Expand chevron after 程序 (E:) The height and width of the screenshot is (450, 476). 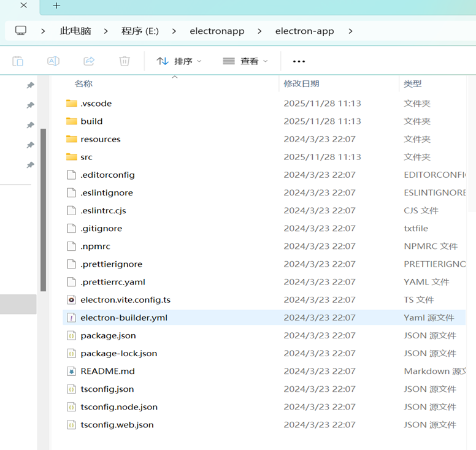tap(174, 31)
